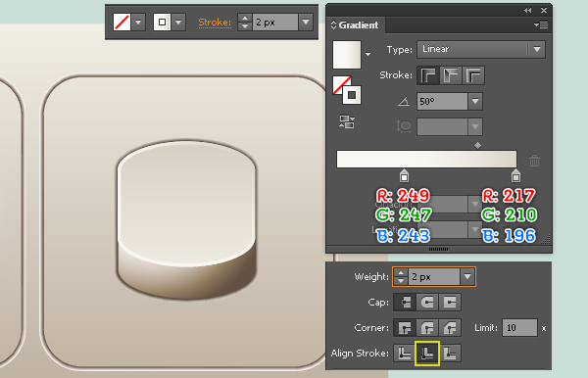Open the fill swatch dropdown arrow
Screen dimensions: 588x378
(x=138, y=23)
